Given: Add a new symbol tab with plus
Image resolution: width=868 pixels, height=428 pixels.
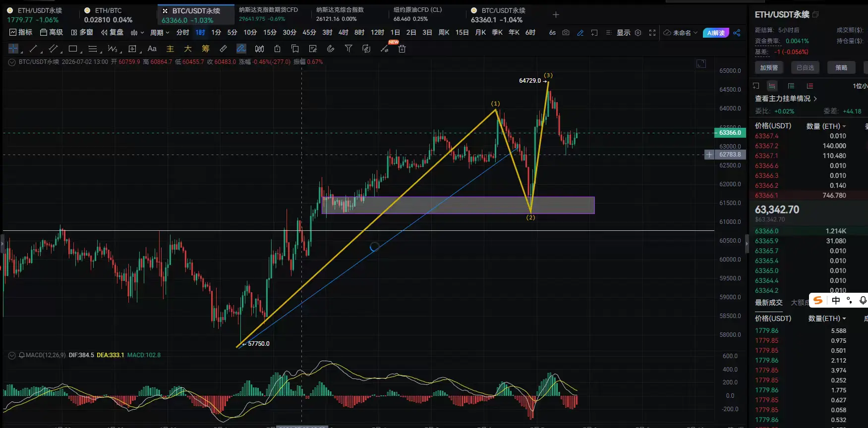Looking at the screenshot, I should point(556,15).
